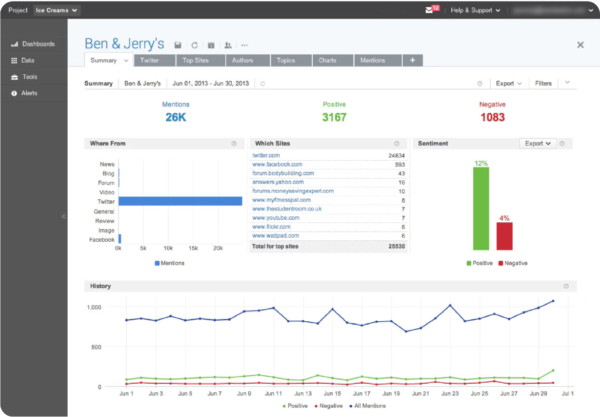Screen dimensions: 600x417
Task: Open the mail notifications icon
Action: (x=429, y=10)
